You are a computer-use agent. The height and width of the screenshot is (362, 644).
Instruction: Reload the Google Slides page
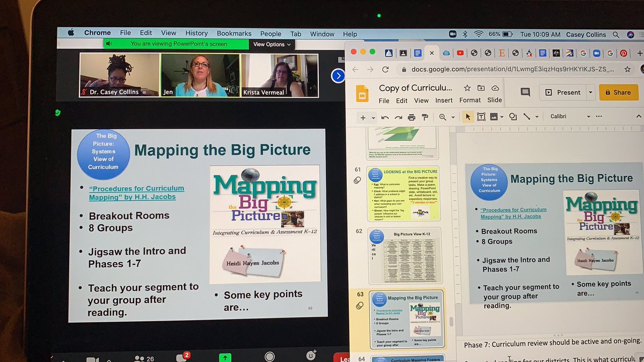click(x=385, y=69)
